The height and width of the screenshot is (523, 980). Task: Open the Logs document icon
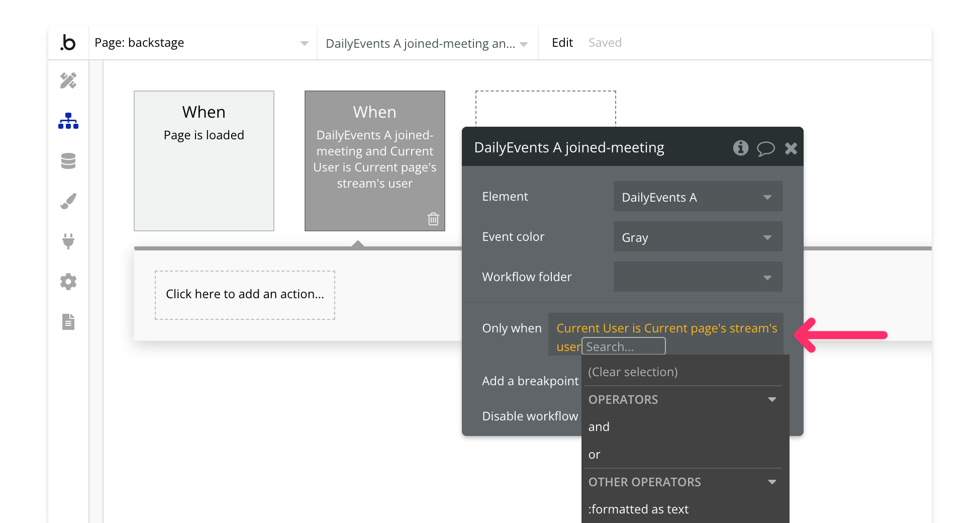(x=68, y=322)
